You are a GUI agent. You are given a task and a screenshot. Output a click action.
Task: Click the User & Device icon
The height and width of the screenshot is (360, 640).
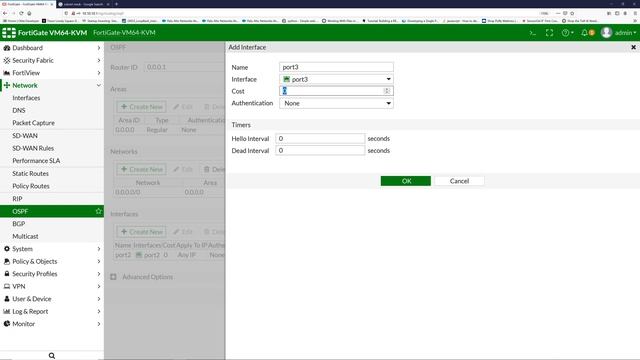coord(7,299)
